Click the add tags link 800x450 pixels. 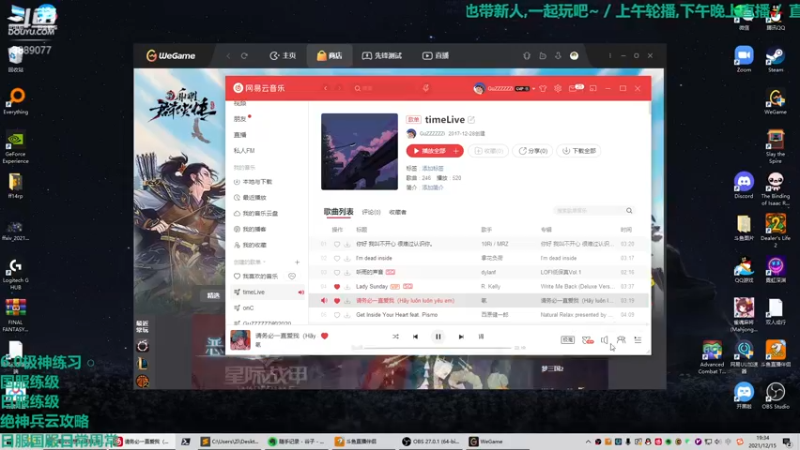tap(433, 168)
